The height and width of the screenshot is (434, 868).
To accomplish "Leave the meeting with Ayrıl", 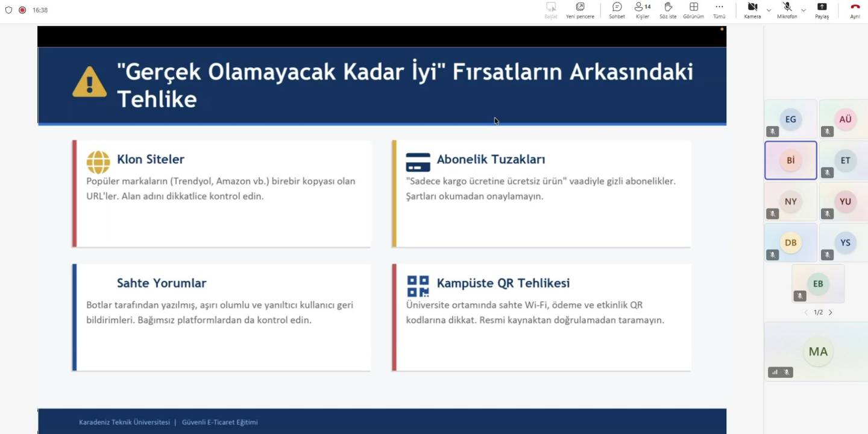I will [855, 10].
